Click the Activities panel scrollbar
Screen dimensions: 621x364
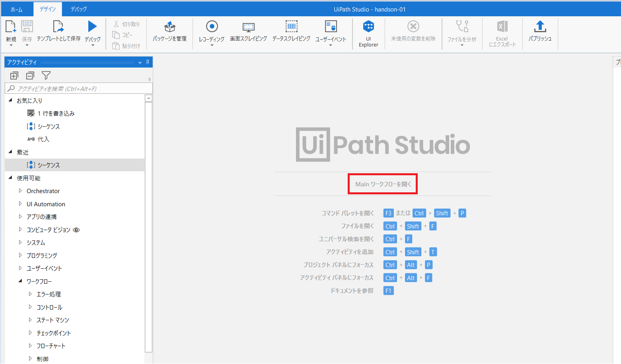tap(149, 227)
